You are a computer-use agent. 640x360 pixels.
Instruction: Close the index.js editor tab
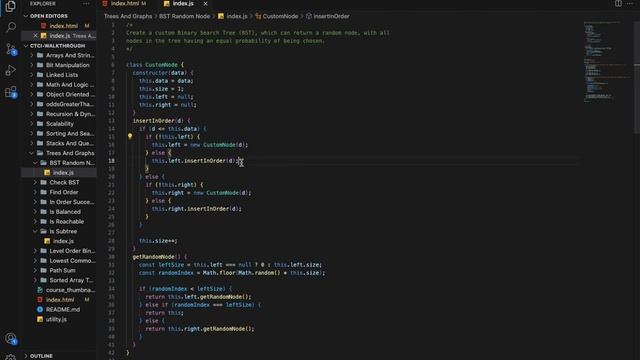[x=205, y=4]
